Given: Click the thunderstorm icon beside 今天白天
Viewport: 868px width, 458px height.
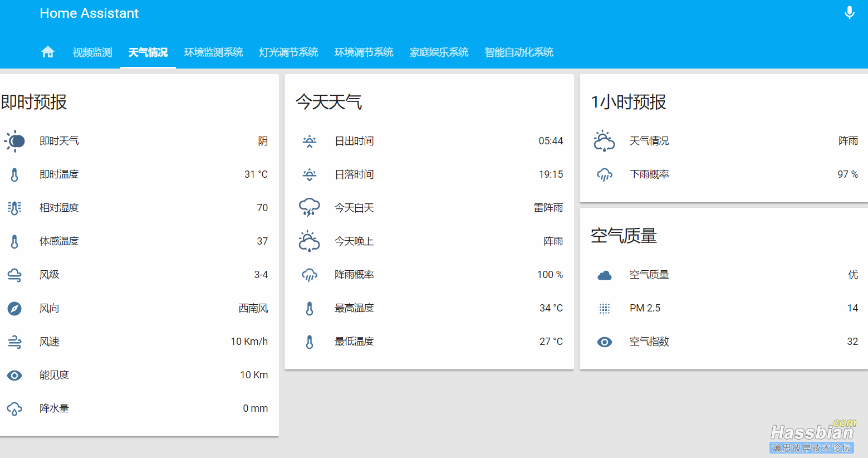Looking at the screenshot, I should 310,208.
